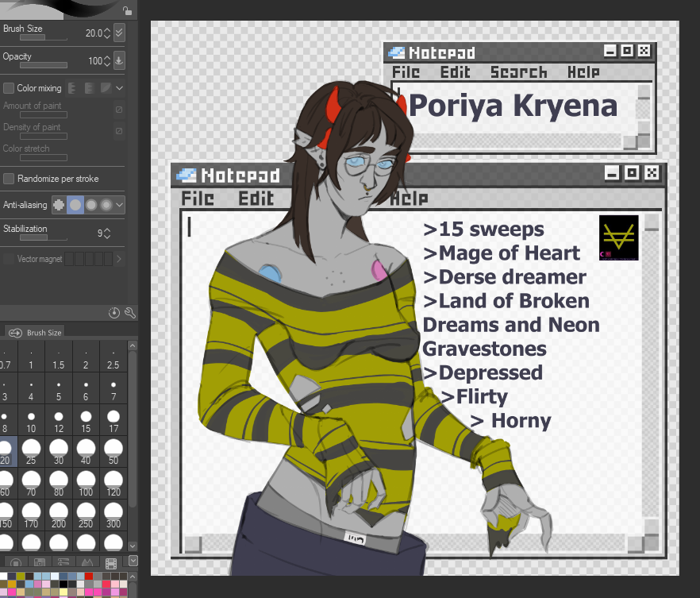700x598 pixels.
Task: Set anti-aliasing to Strong
Action: [x=106, y=205]
